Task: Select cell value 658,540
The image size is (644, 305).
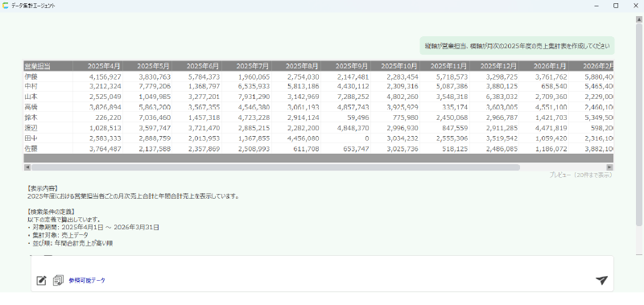Action: [554, 87]
